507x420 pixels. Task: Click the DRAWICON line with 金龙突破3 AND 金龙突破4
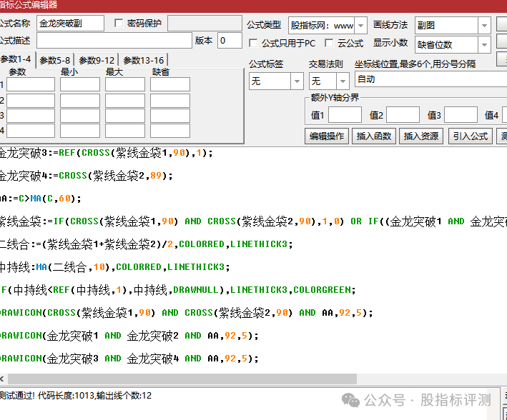click(129, 359)
